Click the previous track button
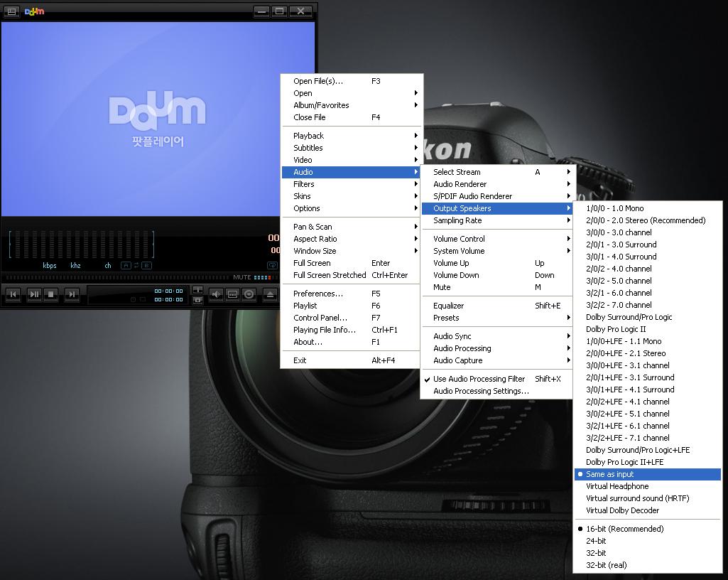 (13, 294)
